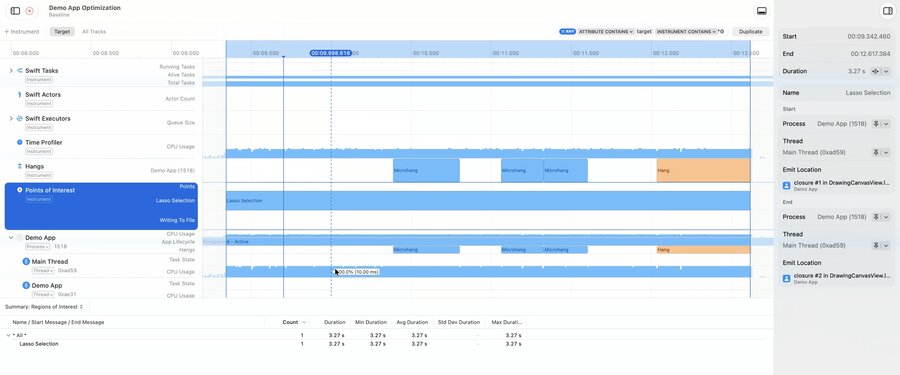
Task: Open the Process type dropdown under Demo App
Action: [38, 246]
